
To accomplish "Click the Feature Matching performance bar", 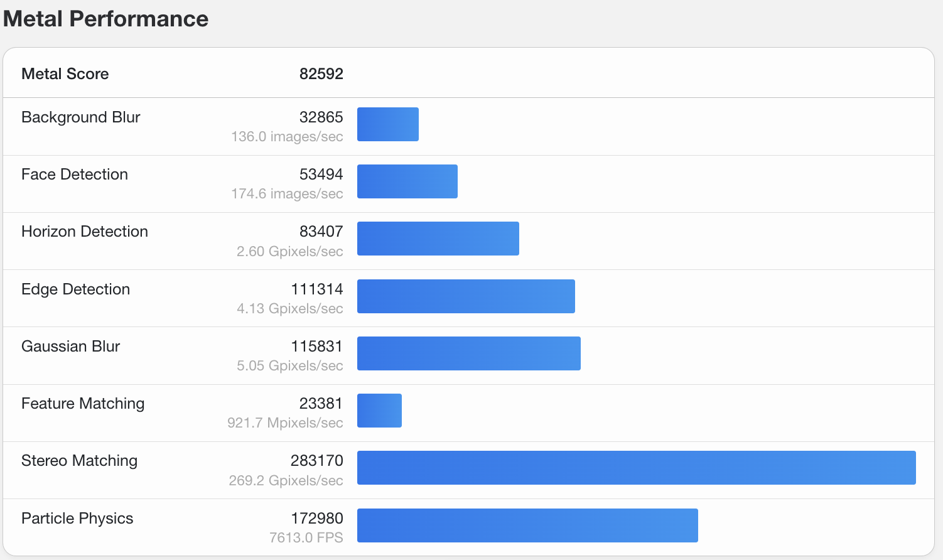I will (x=379, y=410).
